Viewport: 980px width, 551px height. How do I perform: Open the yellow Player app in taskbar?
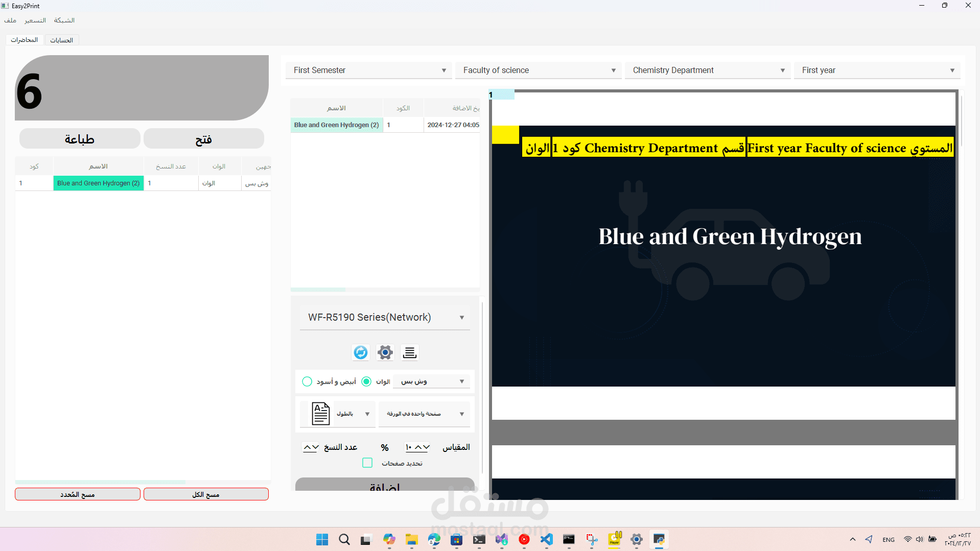click(614, 539)
